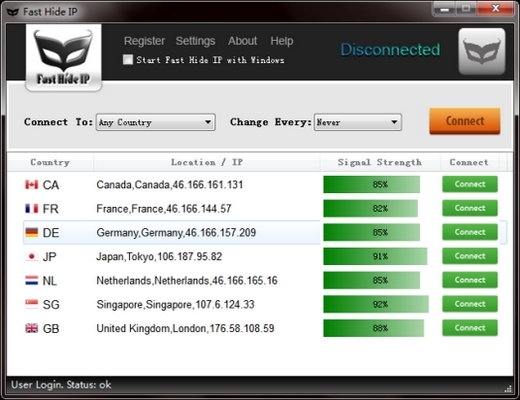
Task: Click the orange Connect button
Action: click(x=465, y=121)
